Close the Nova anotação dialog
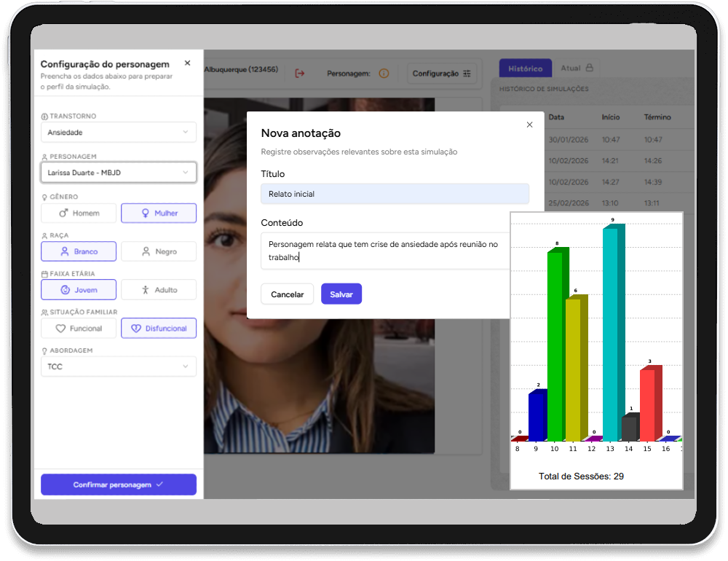The width and height of the screenshot is (728, 561). (529, 125)
